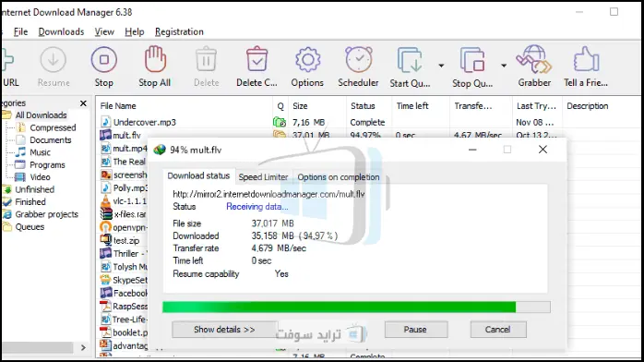This screenshot has height=362, width=644.
Task: Pause the mult.flv download
Action: pos(415,330)
